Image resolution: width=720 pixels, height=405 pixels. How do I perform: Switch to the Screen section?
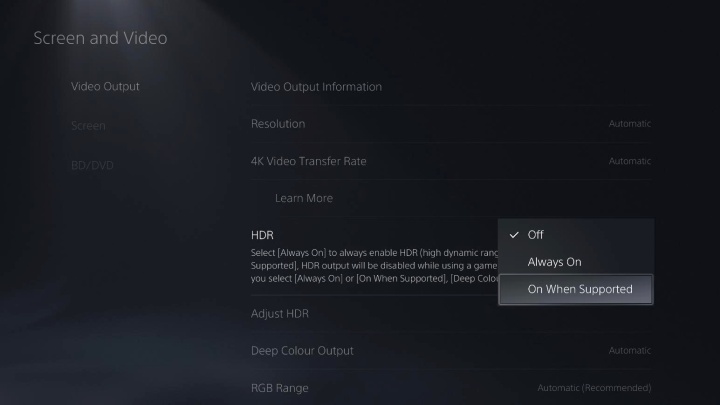click(x=88, y=125)
